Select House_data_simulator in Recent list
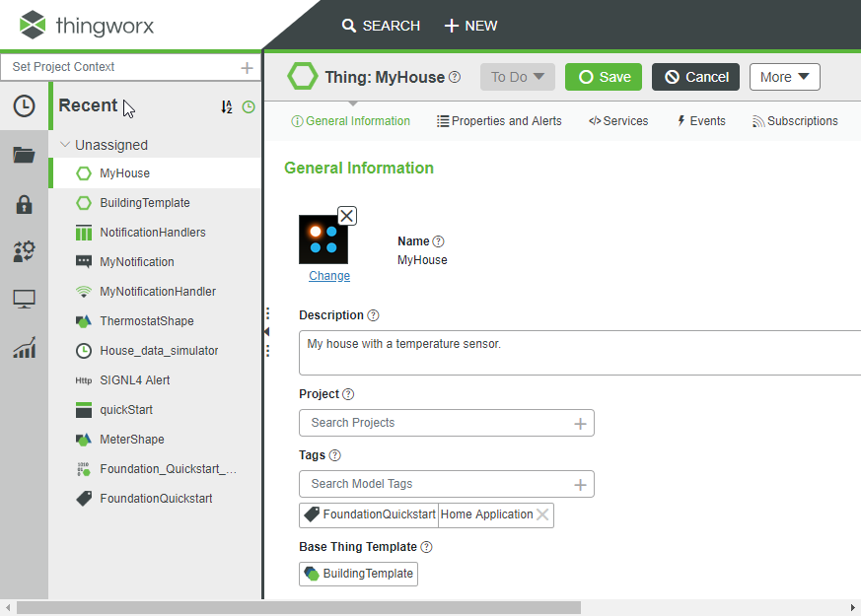This screenshot has height=616, width=861. point(156,351)
